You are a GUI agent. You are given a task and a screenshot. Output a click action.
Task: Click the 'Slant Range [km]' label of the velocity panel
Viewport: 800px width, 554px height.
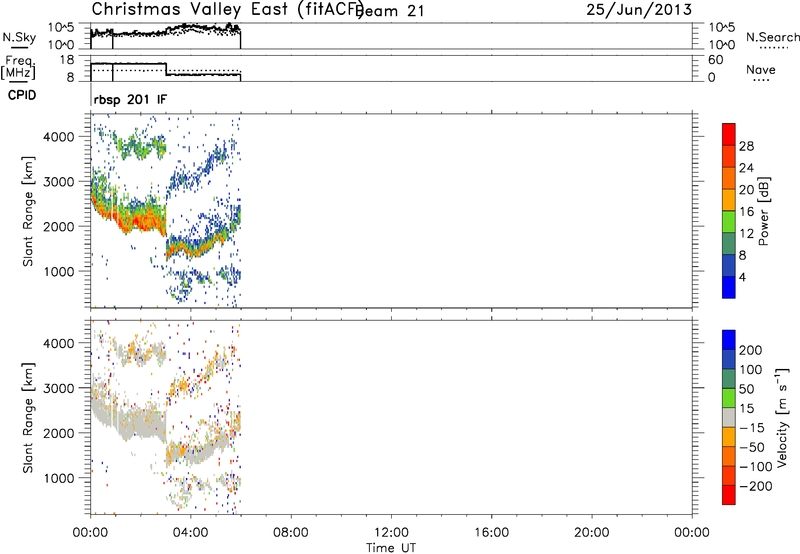28,418
